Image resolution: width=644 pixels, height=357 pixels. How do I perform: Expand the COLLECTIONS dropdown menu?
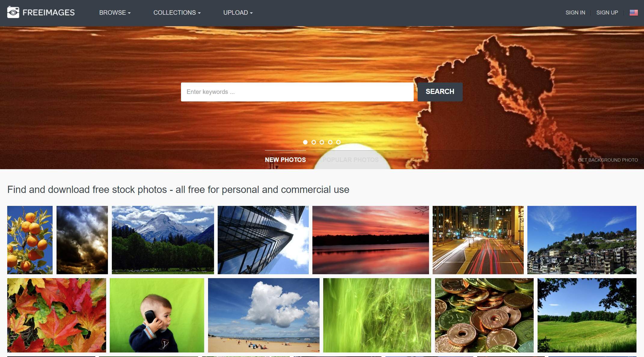click(x=176, y=12)
